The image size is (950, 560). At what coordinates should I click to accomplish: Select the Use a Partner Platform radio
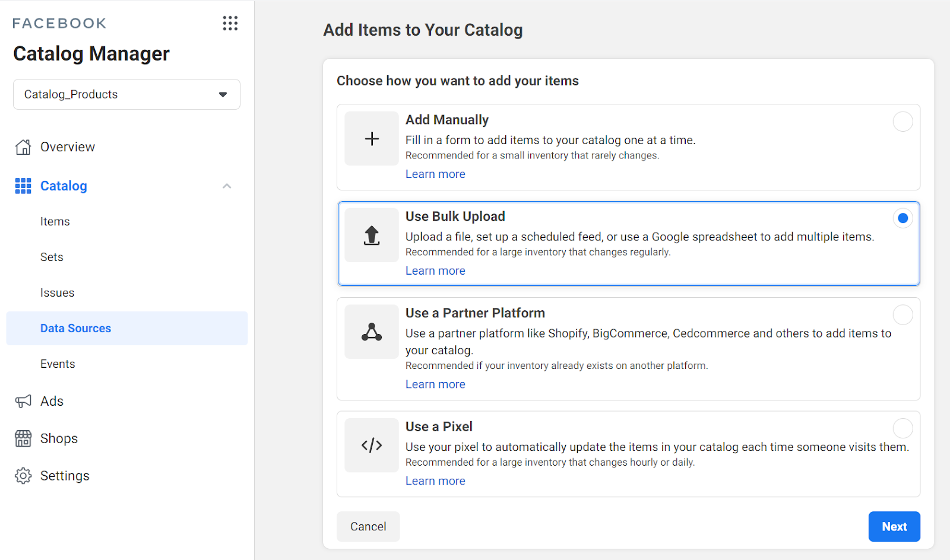point(902,315)
